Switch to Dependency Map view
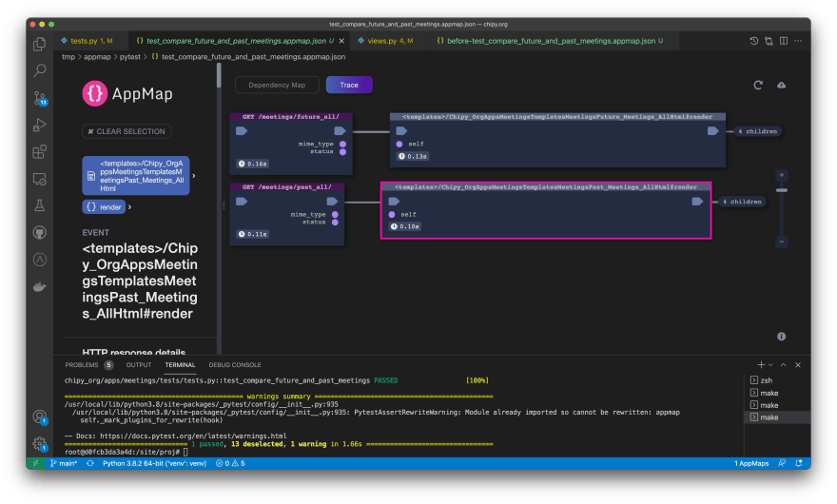 (277, 85)
